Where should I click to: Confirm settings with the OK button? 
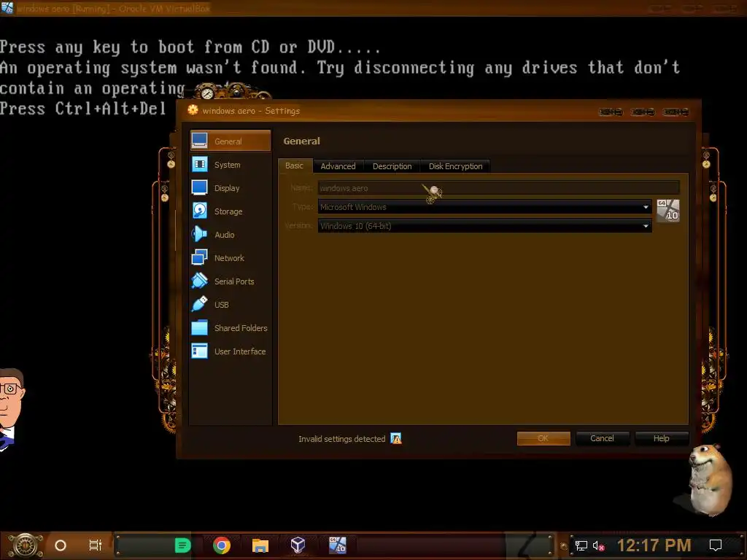543,438
